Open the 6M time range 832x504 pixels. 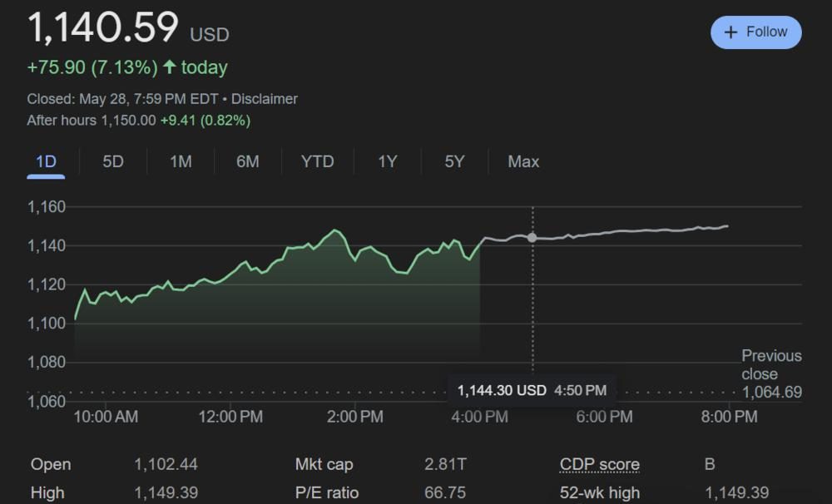(x=248, y=161)
